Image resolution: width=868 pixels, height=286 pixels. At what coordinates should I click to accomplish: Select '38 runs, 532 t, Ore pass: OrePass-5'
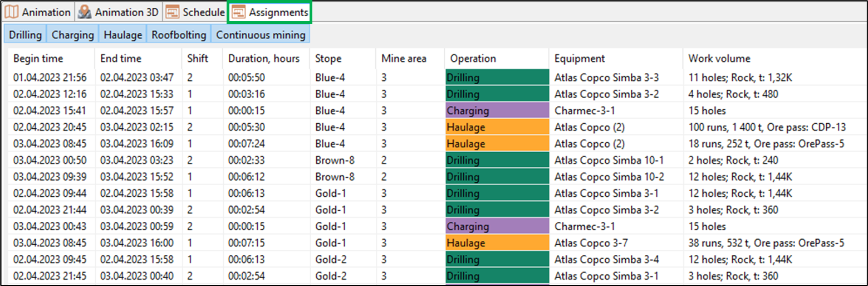pyautogui.click(x=766, y=243)
